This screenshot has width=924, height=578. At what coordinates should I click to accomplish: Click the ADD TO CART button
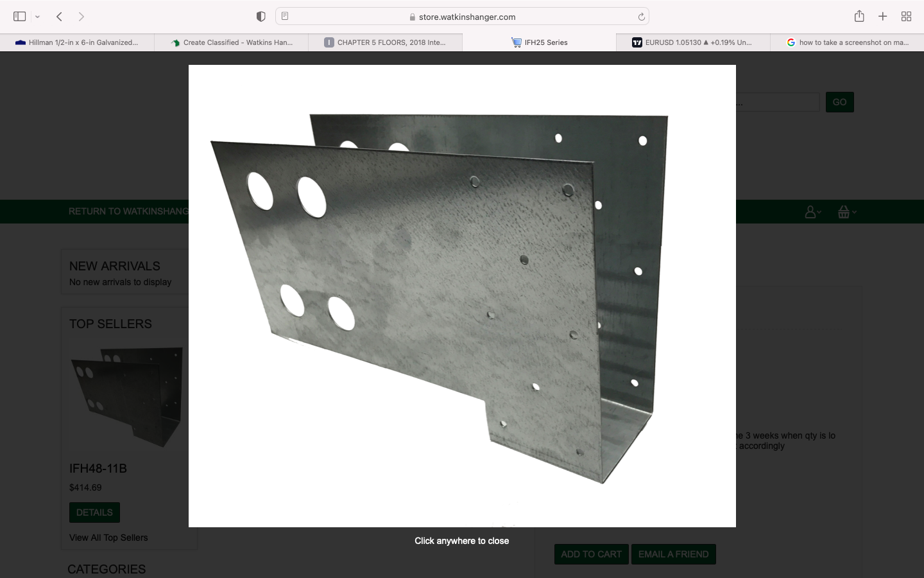[591, 554]
